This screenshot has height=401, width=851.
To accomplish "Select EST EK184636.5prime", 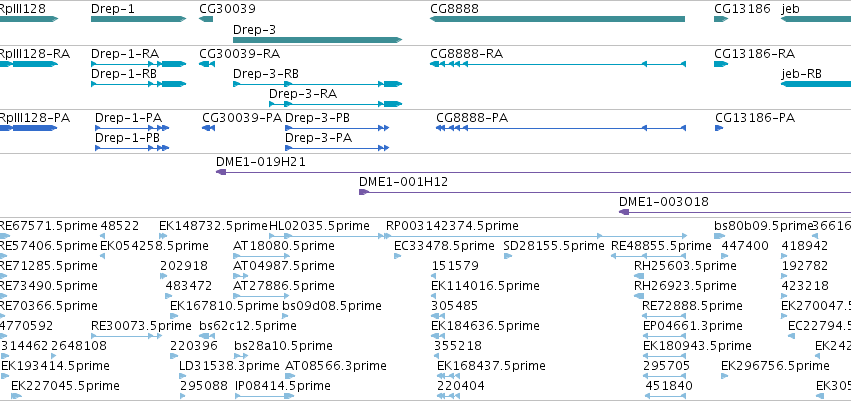I will 486,326.
